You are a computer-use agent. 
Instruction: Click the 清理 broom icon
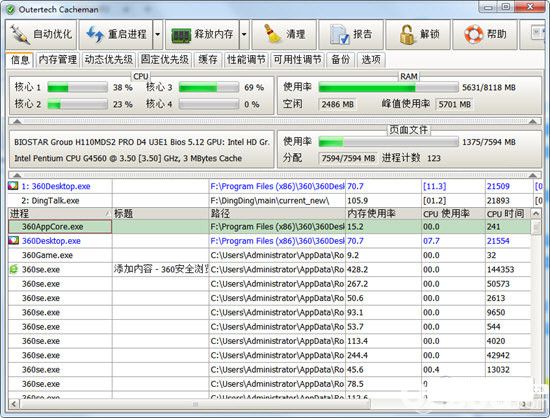(272, 34)
